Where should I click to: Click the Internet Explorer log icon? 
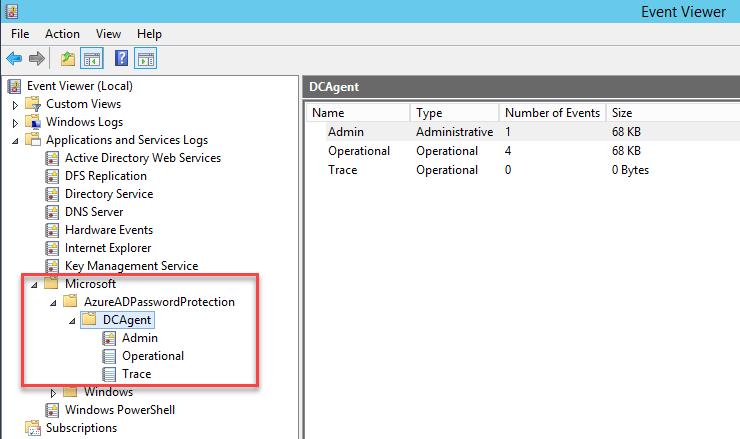click(x=52, y=248)
